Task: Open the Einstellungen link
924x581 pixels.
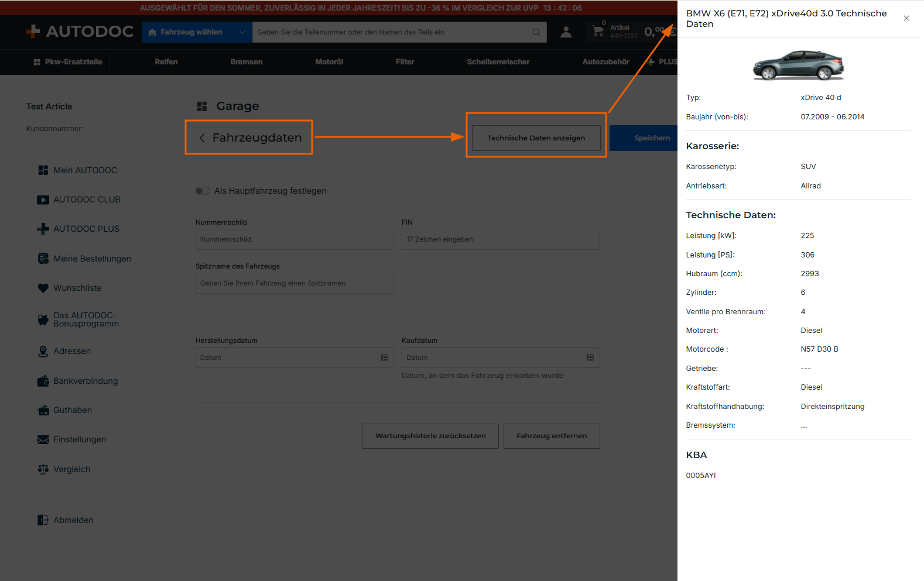Action: coord(80,439)
